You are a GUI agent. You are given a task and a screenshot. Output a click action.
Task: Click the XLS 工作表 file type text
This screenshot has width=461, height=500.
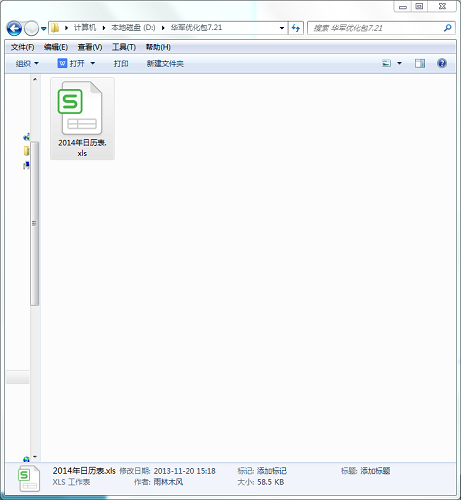71,482
